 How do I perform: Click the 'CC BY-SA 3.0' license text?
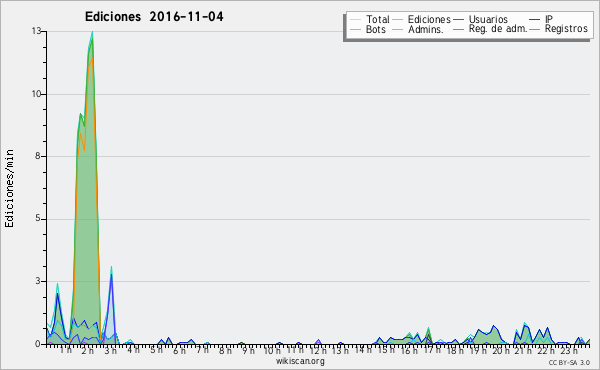(569, 363)
